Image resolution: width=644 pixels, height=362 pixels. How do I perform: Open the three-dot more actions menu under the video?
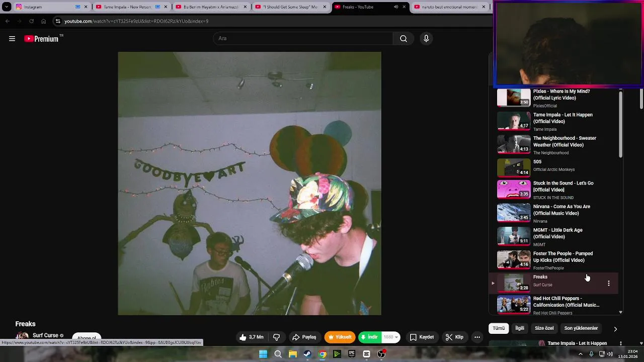(x=477, y=337)
